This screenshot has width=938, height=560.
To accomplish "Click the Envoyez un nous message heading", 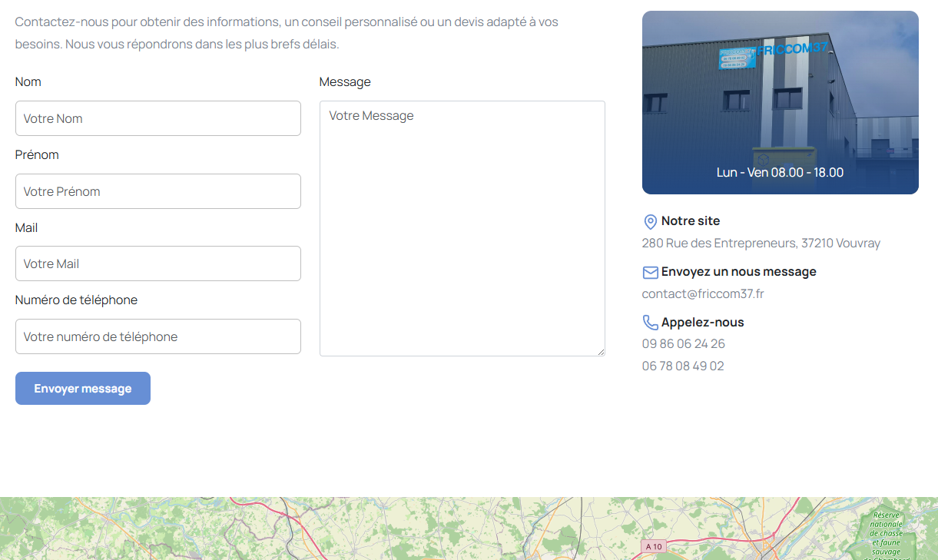I will (739, 271).
